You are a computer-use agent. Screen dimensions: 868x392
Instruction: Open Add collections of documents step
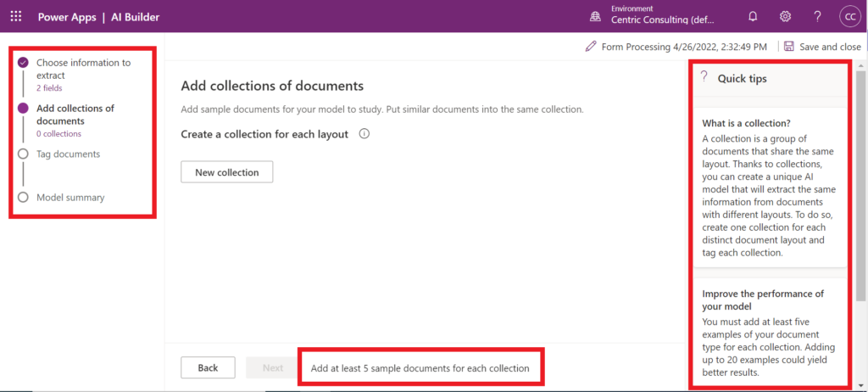click(75, 114)
